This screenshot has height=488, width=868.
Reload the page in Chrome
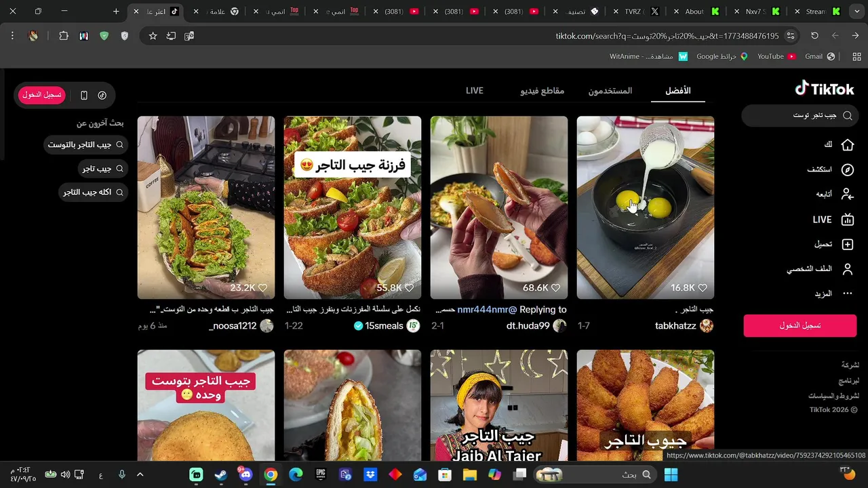(814, 36)
